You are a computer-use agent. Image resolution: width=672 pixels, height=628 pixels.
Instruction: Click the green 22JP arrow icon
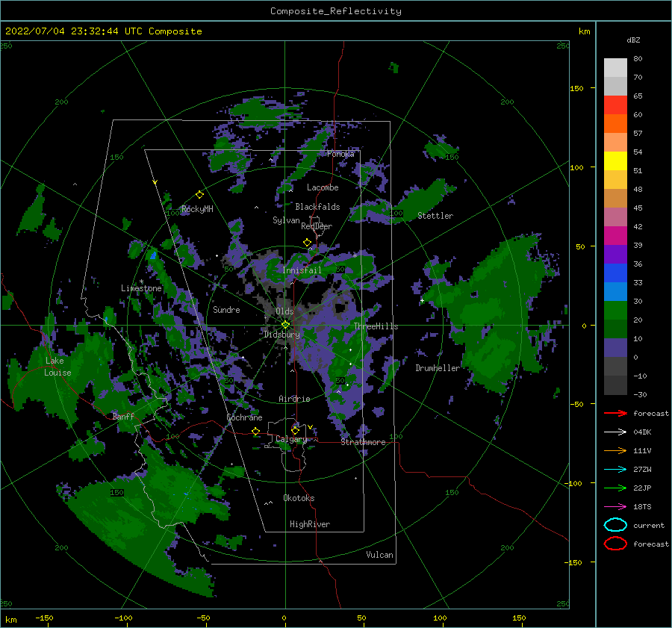point(615,488)
